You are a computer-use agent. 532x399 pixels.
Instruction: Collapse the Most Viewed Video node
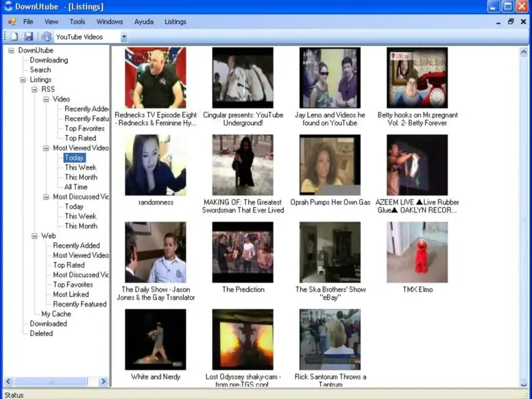tap(46, 148)
